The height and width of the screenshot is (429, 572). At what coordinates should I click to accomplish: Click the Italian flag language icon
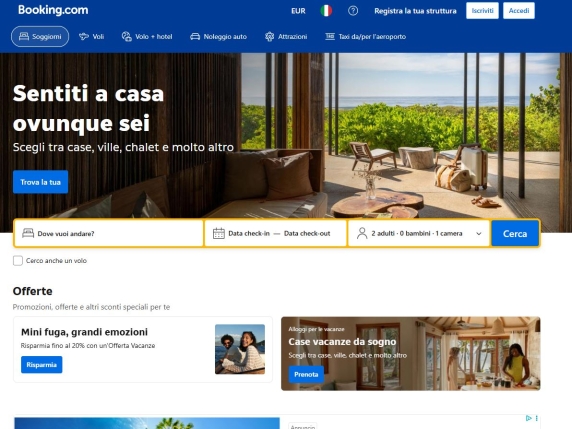pyautogui.click(x=326, y=11)
